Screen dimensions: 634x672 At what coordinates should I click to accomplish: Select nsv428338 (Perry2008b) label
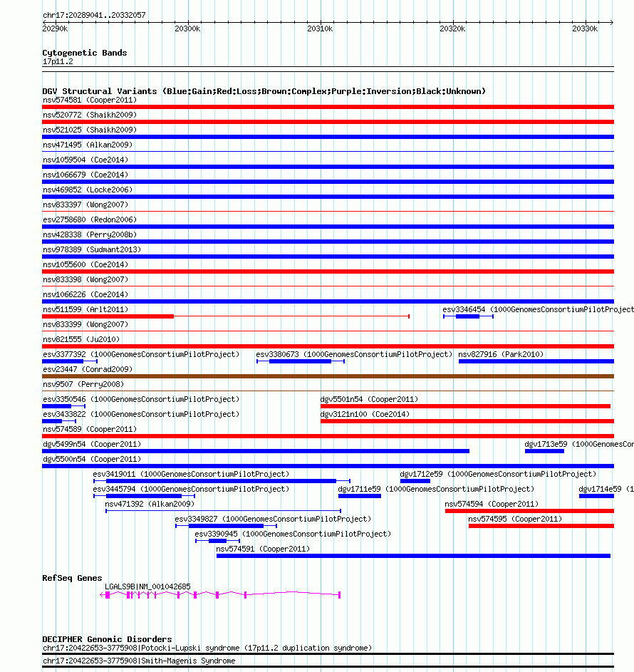[x=90, y=234]
